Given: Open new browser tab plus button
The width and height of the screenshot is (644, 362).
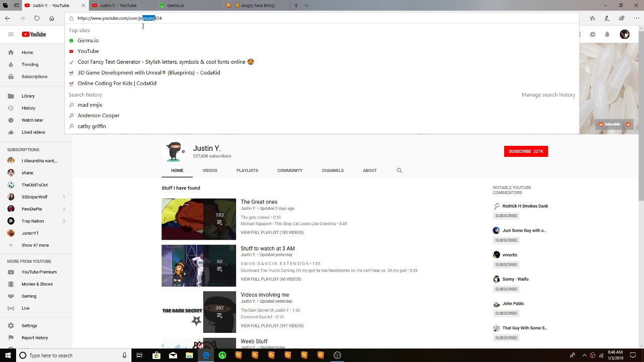Looking at the screenshot, I should click(296, 6).
